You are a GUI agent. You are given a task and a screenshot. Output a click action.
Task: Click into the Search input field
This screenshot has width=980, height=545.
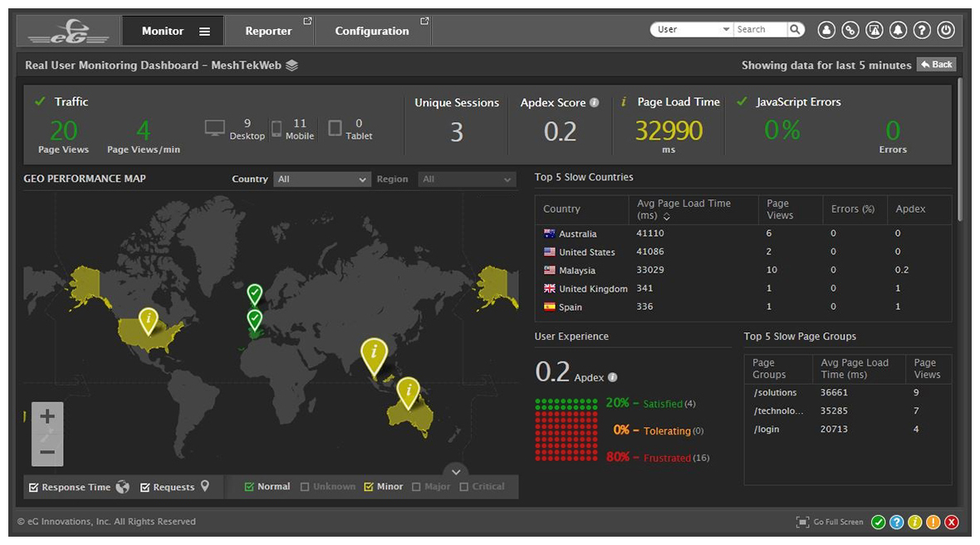pos(759,30)
